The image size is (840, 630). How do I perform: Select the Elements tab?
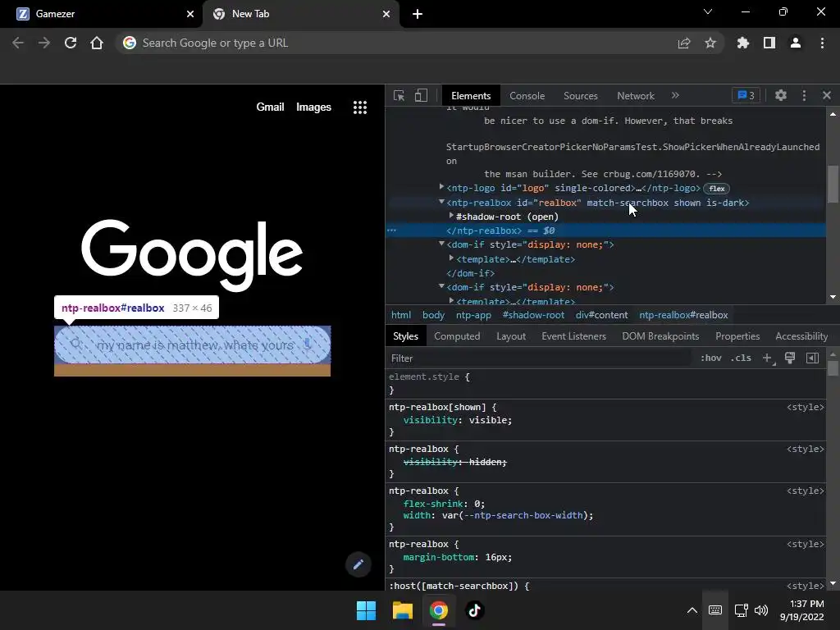point(471,96)
